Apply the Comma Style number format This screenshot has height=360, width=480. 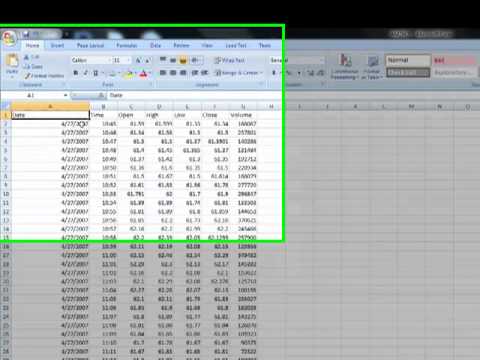[299, 73]
